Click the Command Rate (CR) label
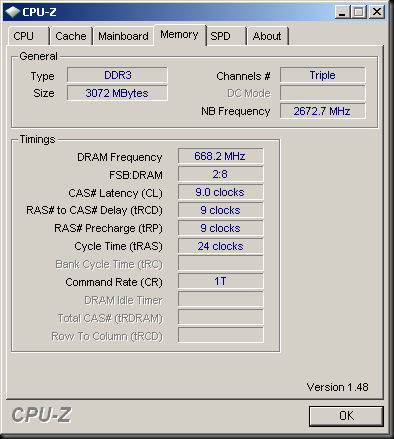Screen dimensions: 394x439 click(114, 282)
